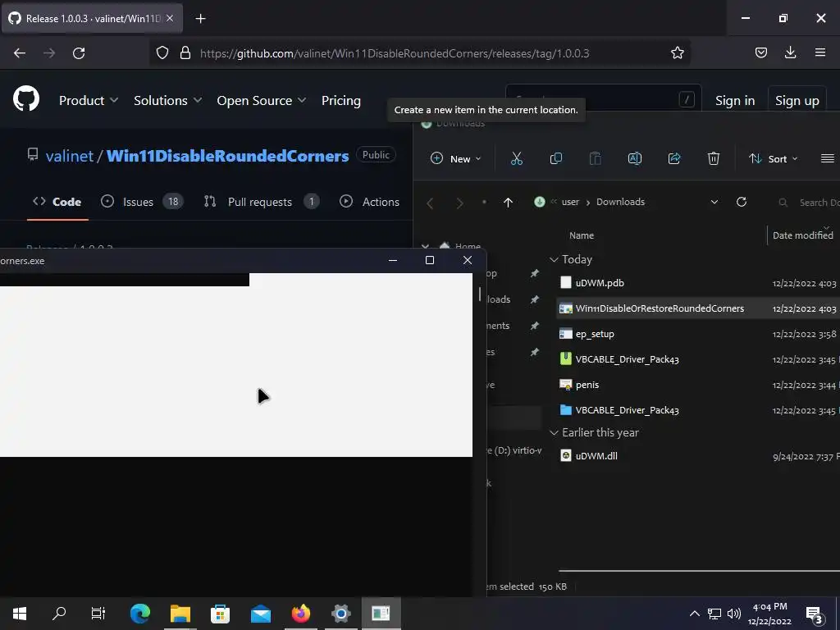Select Win11DisableOrRestoreRoundedCorners file
This screenshot has height=630, width=840.
point(698,308)
